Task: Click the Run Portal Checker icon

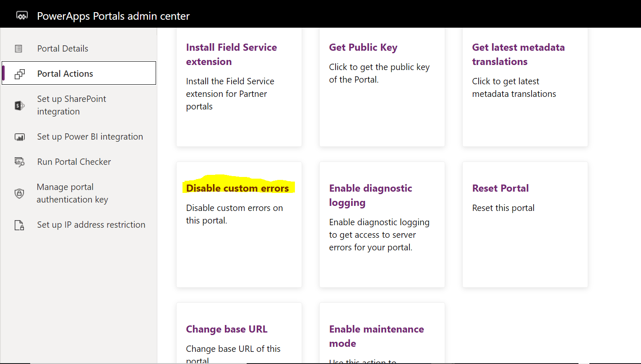Action: (x=20, y=162)
